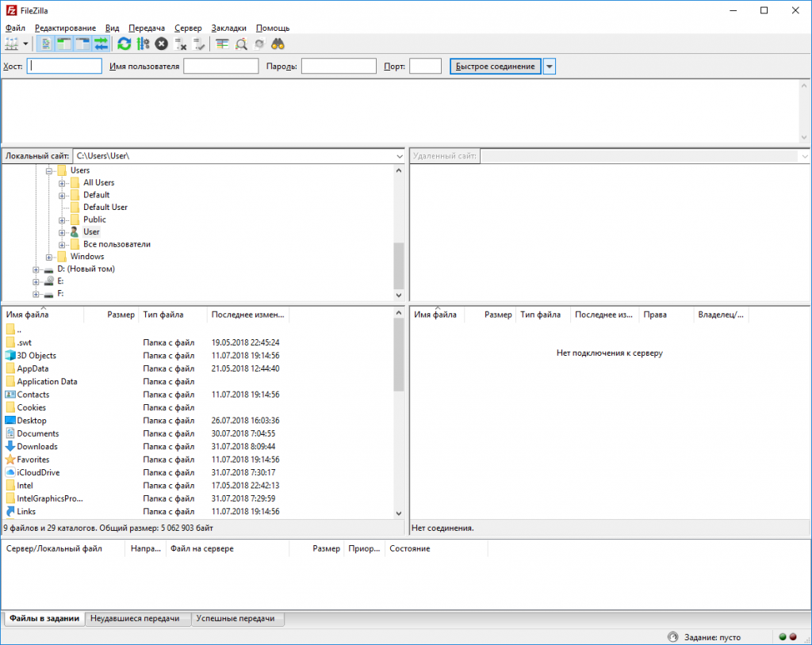Expand drive D: (Новый том)

tap(36, 269)
